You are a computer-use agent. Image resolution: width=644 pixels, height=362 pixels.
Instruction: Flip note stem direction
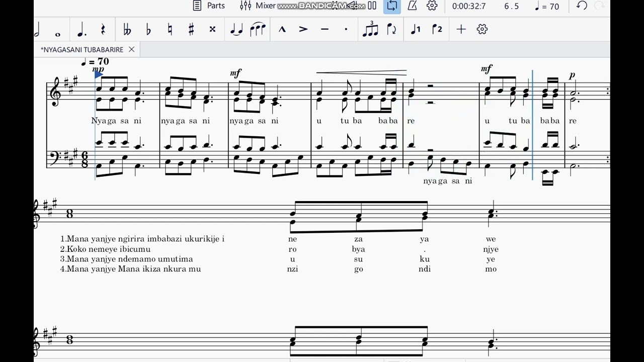point(391,30)
